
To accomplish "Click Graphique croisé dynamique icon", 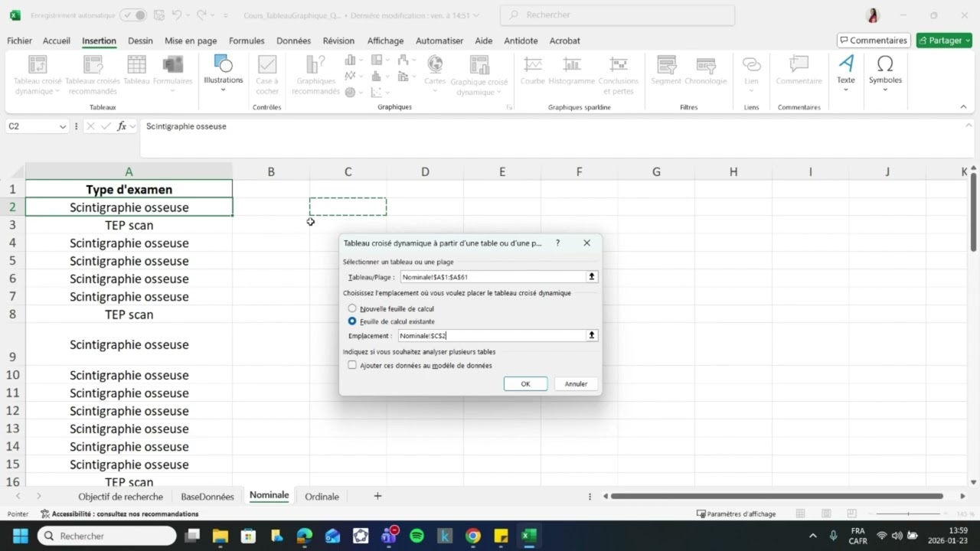I will point(479,64).
